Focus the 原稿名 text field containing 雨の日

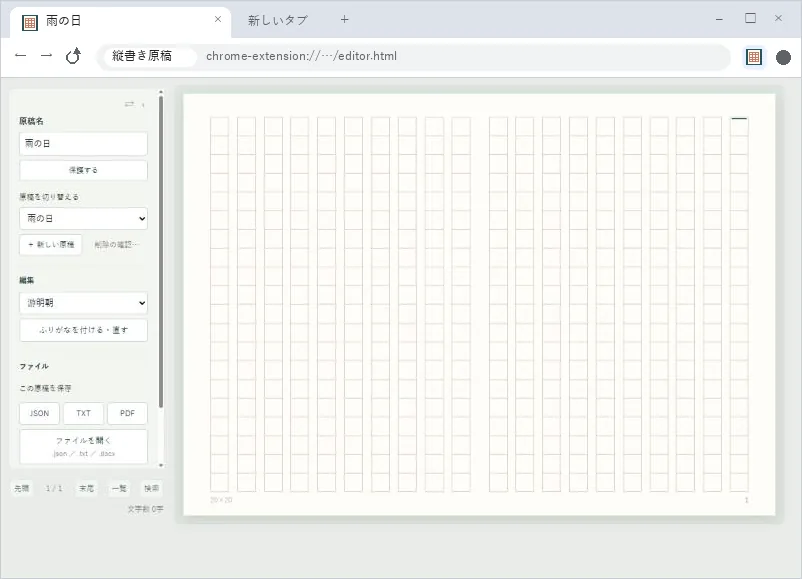(83, 144)
